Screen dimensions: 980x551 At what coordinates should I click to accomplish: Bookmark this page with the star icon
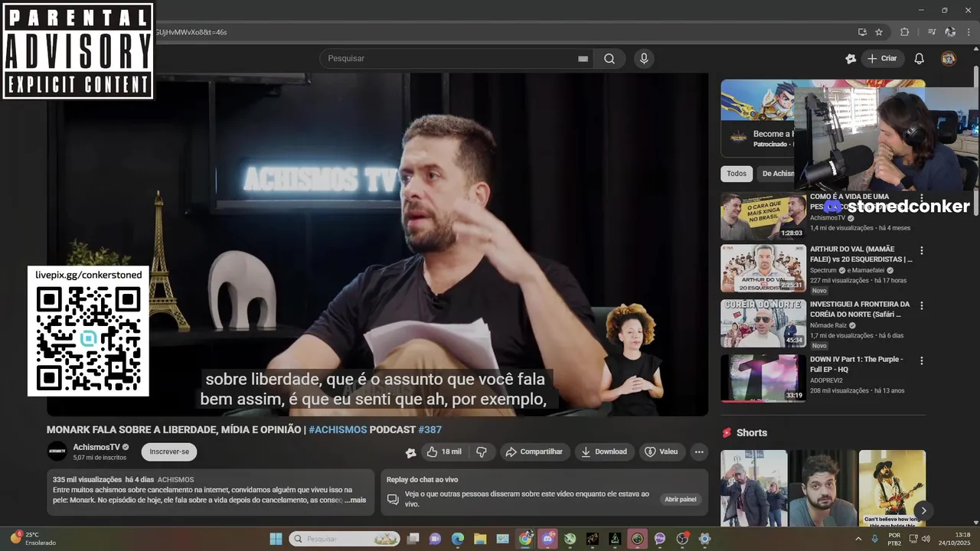coord(879,32)
